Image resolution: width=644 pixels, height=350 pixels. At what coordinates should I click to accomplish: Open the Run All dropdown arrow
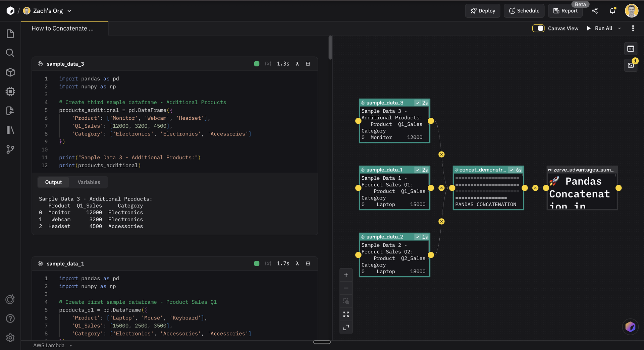click(620, 28)
